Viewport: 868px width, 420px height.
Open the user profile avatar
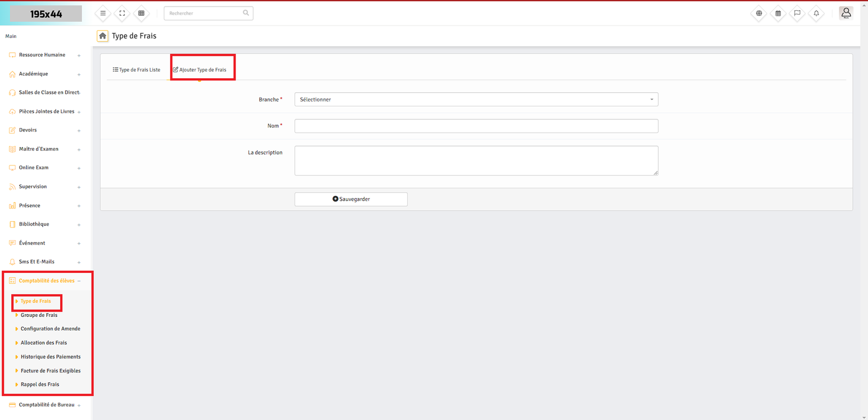[846, 13]
